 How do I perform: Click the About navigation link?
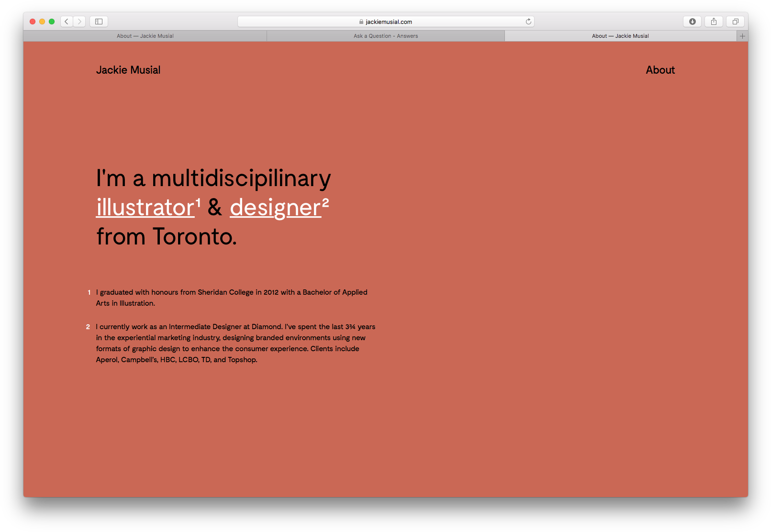[x=660, y=70]
